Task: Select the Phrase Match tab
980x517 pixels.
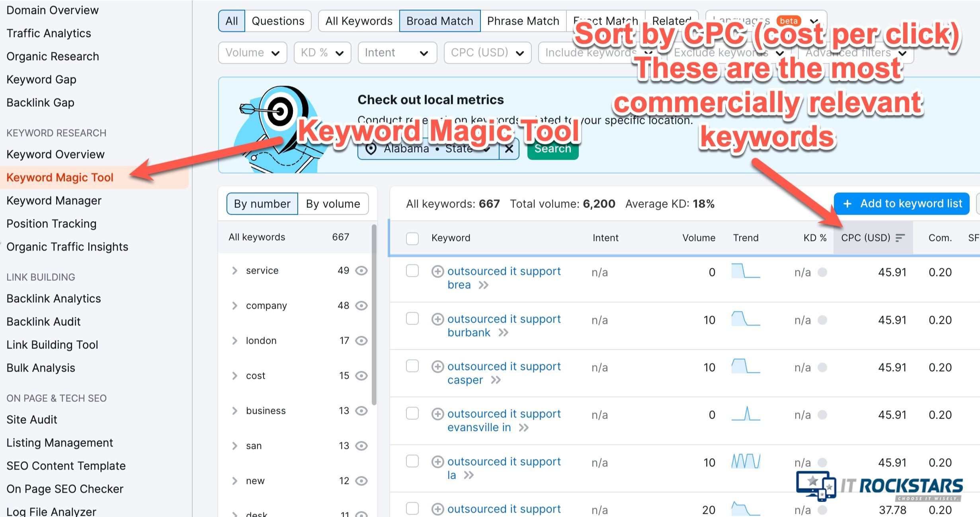Action: pyautogui.click(x=523, y=21)
